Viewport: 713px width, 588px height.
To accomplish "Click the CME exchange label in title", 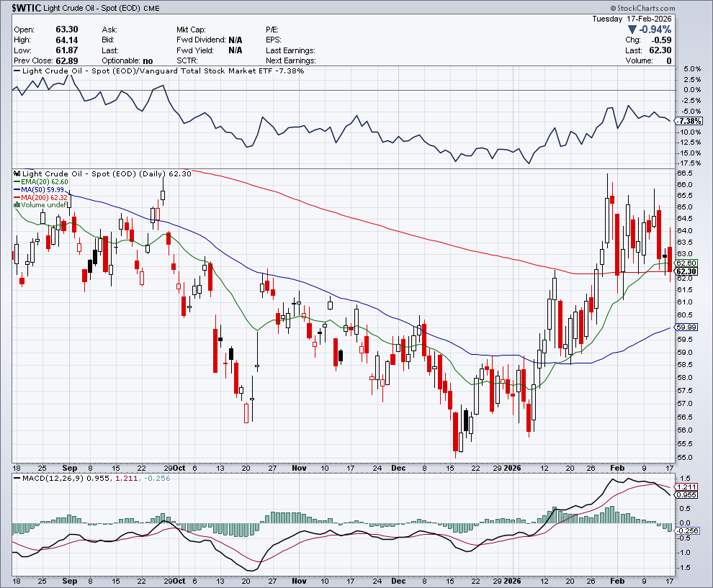I will click(151, 8).
